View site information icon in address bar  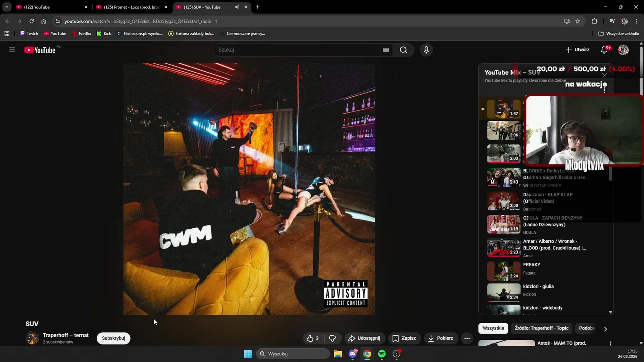(58, 21)
